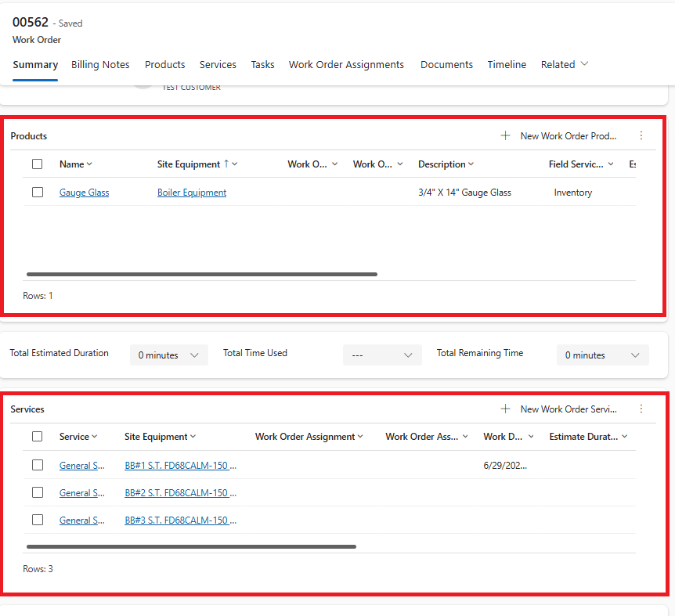
Task: Open Services grid more commands menu
Action: tap(641, 409)
